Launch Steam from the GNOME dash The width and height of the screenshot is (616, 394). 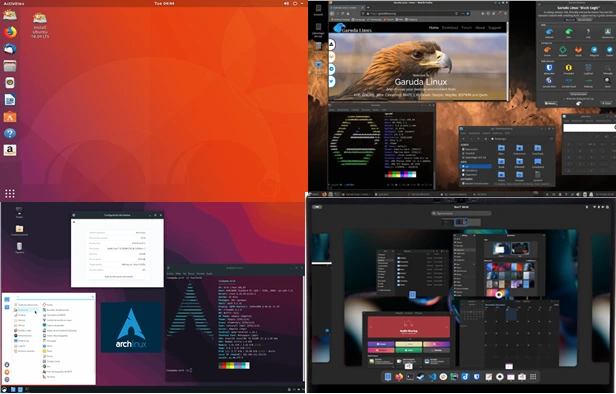coord(421,377)
